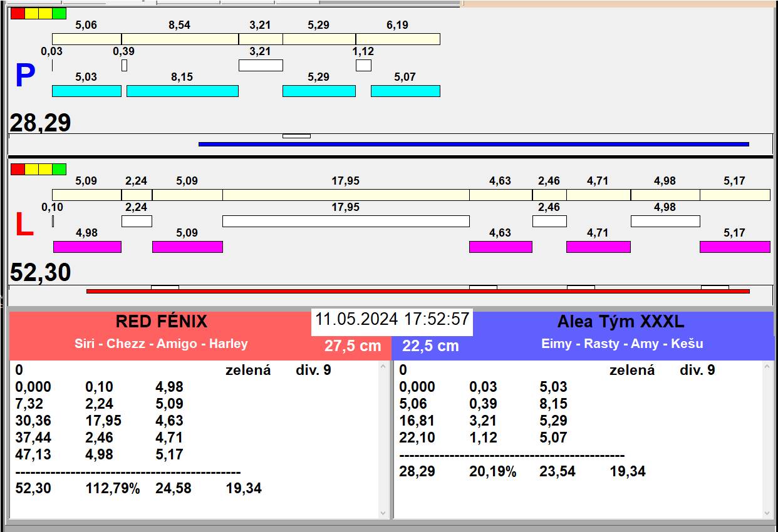Image resolution: width=778 pixels, height=532 pixels.
Task: Click the Alea Tým XXXL team header
Action: [x=620, y=322]
